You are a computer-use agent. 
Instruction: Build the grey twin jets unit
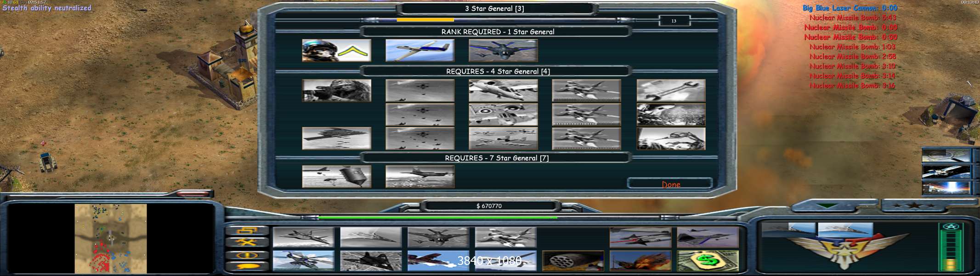(505, 237)
